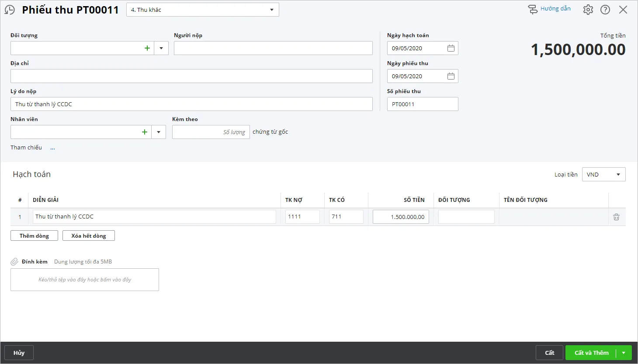Expand the Đối tượng dropdown arrow
638x364 pixels.
(161, 48)
